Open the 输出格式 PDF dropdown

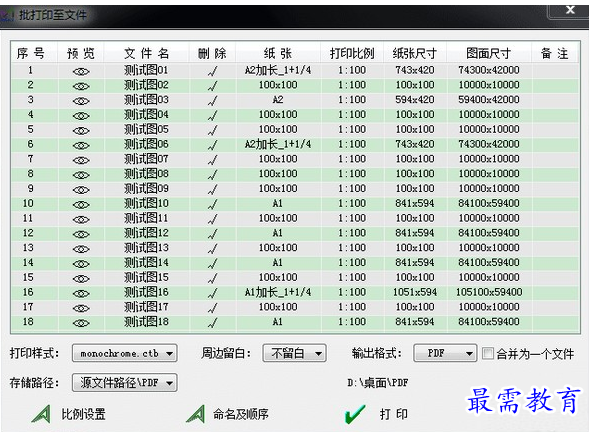point(445,353)
